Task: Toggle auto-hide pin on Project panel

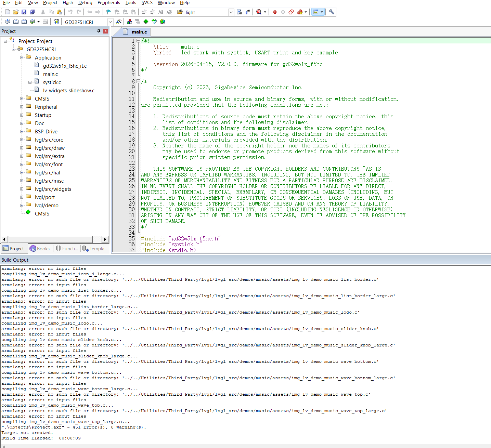Action: pyautogui.click(x=99, y=31)
